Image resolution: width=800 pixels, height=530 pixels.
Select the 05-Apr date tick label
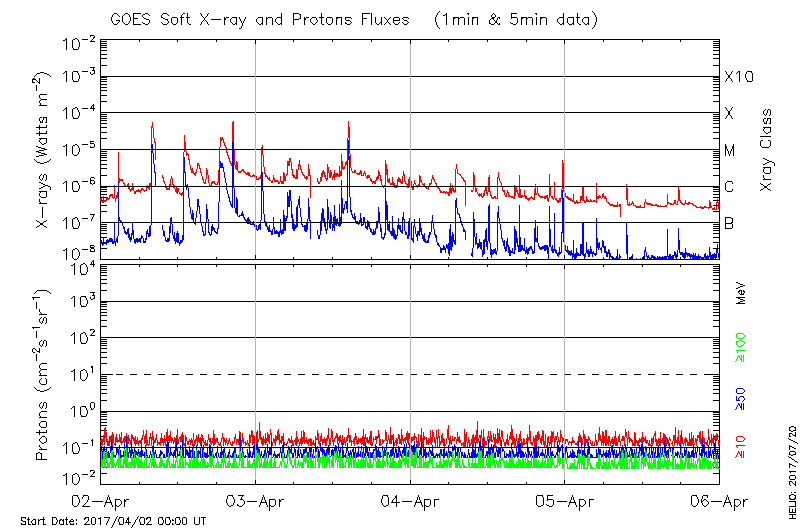click(565, 501)
